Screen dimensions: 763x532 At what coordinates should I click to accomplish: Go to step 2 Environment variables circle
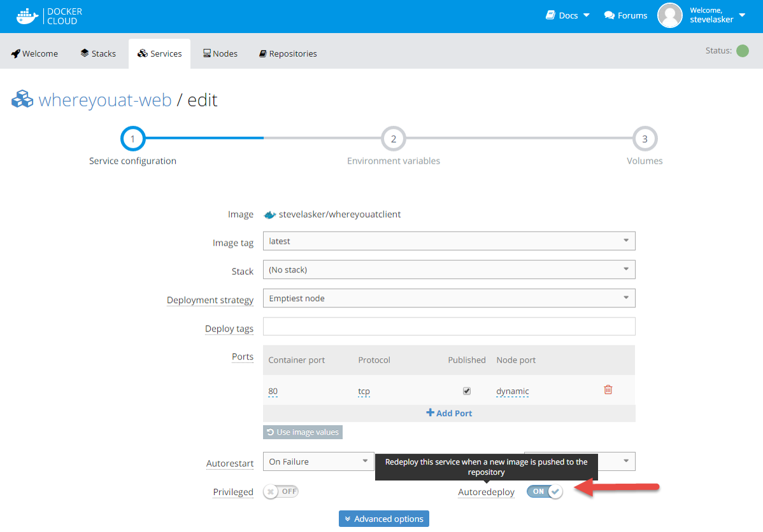pos(393,139)
